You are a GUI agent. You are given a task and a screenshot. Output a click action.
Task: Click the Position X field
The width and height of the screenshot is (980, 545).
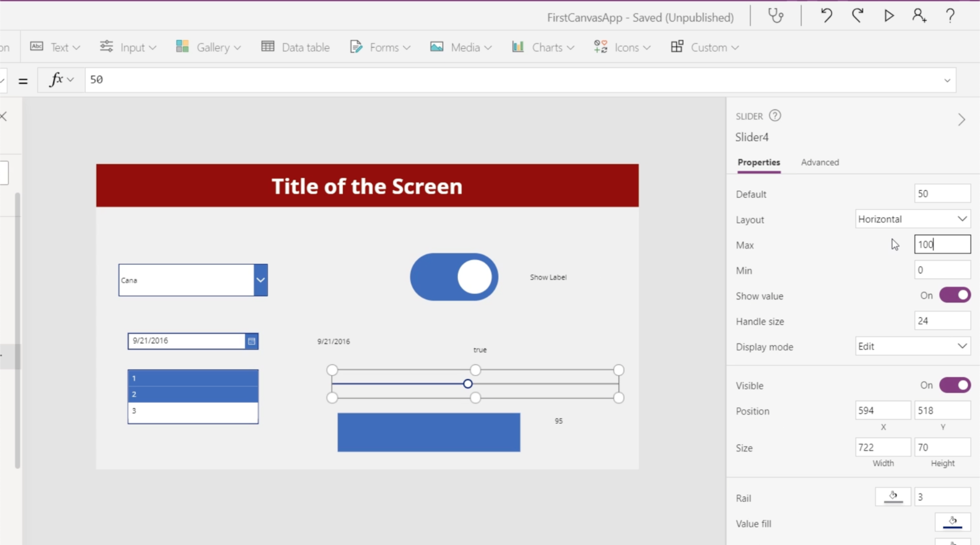pyautogui.click(x=883, y=411)
